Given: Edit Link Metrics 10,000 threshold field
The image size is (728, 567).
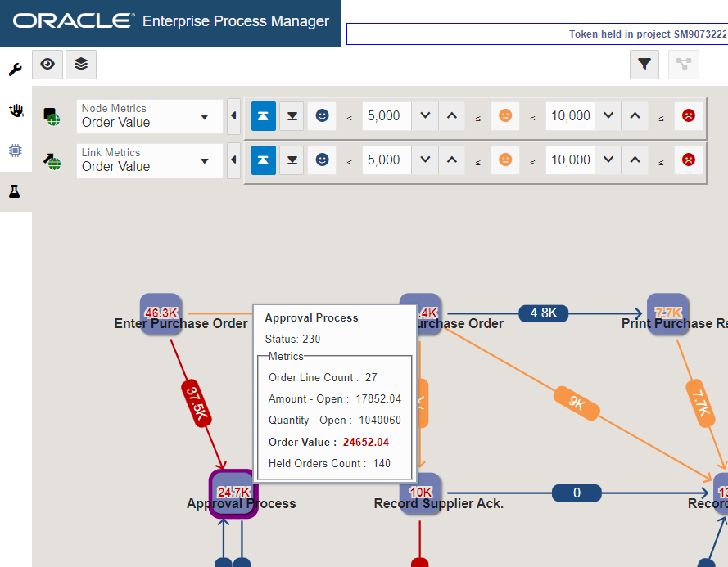Looking at the screenshot, I should 570,160.
